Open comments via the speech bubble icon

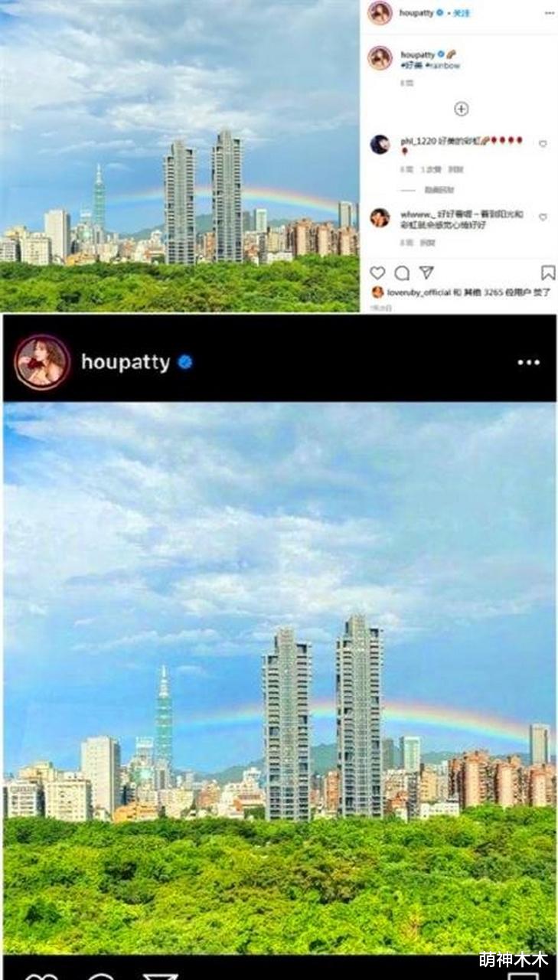402,273
